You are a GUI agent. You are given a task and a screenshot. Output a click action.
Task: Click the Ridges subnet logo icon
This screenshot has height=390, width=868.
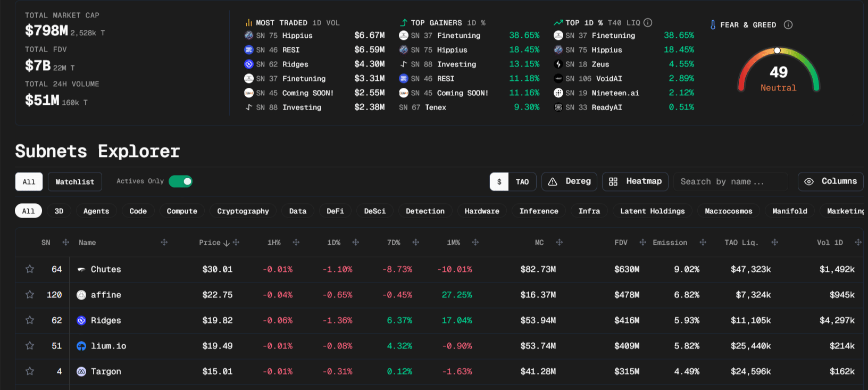point(81,320)
